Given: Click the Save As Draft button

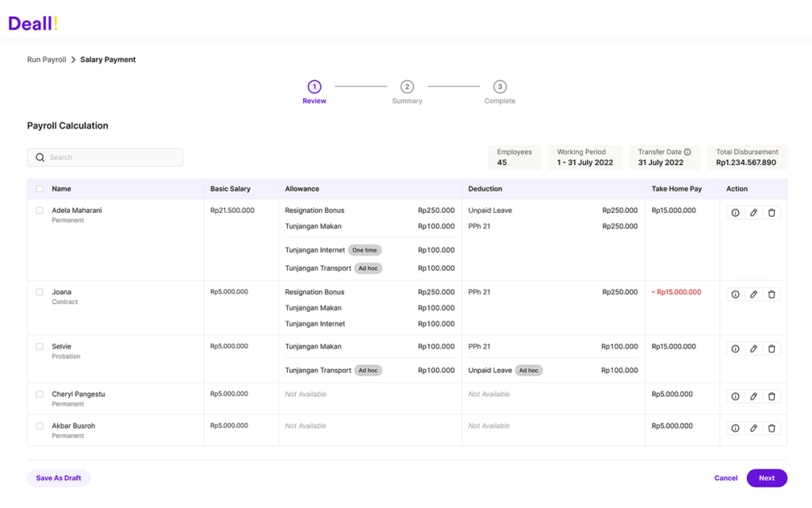Looking at the screenshot, I should coord(58,478).
